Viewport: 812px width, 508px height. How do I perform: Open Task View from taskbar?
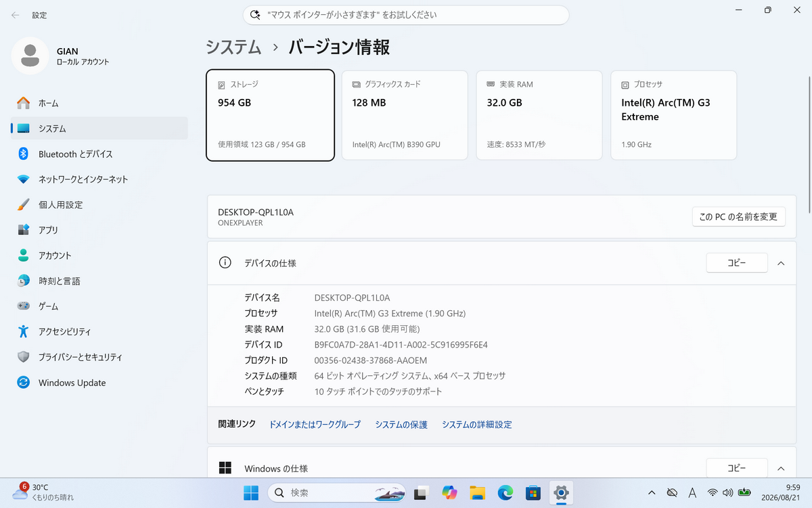point(422,492)
